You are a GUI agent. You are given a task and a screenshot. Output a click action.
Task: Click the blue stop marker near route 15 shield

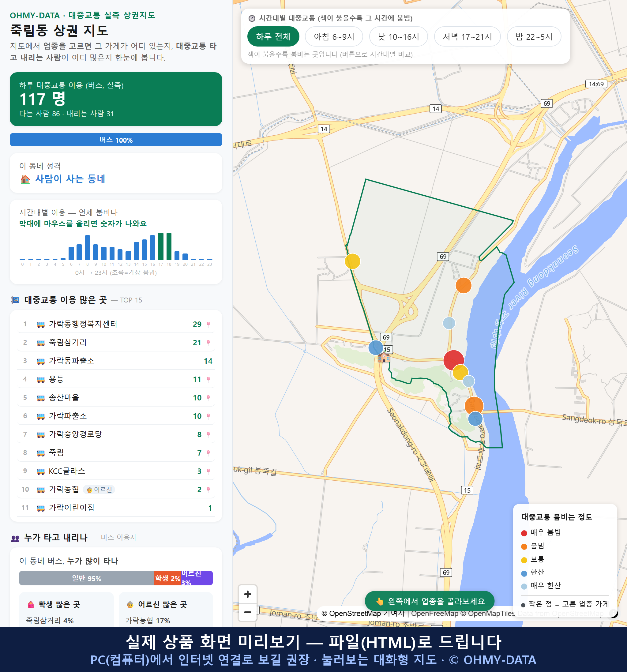click(x=376, y=347)
